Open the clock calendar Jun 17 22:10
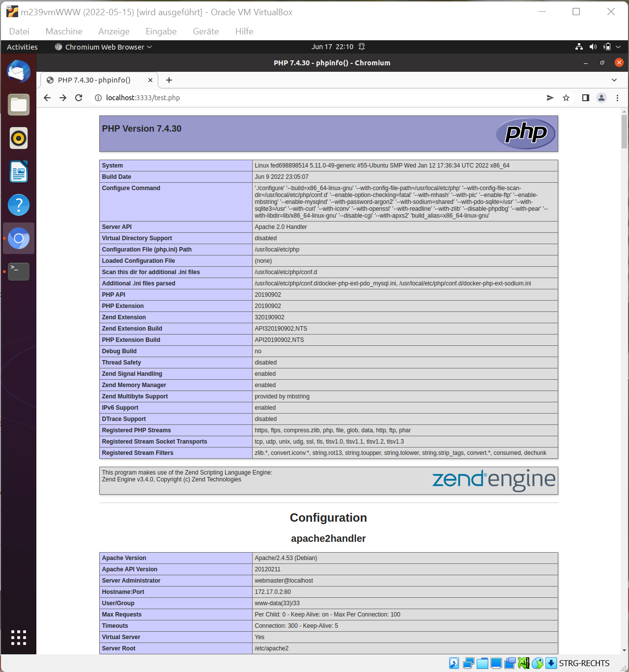This screenshot has height=672, width=629. pyautogui.click(x=332, y=47)
